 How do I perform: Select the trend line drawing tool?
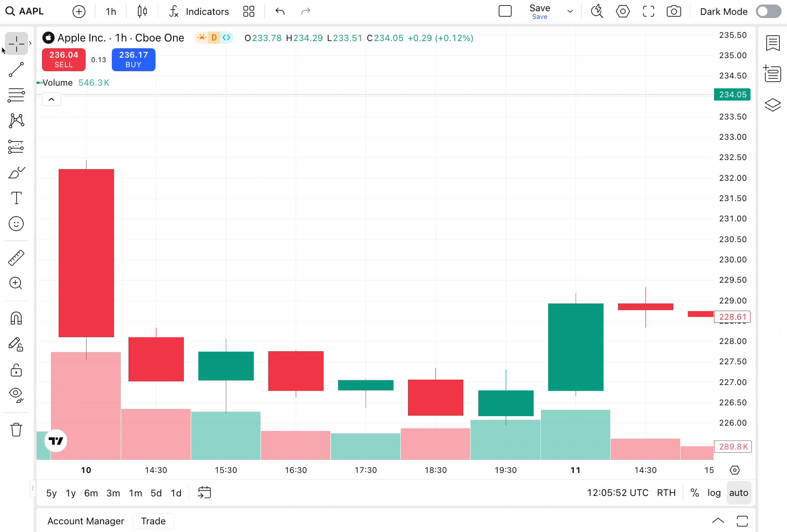click(x=16, y=69)
